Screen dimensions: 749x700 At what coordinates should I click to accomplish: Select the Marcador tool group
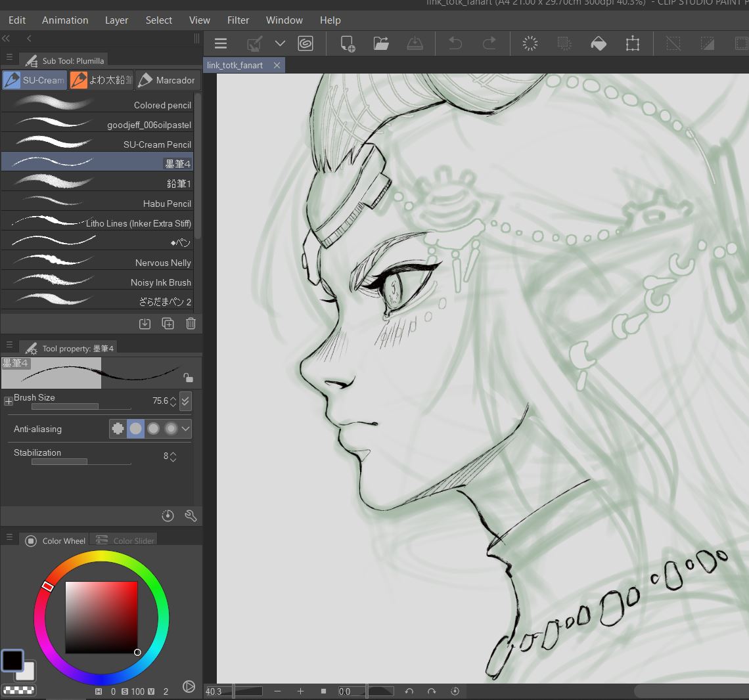[168, 79]
